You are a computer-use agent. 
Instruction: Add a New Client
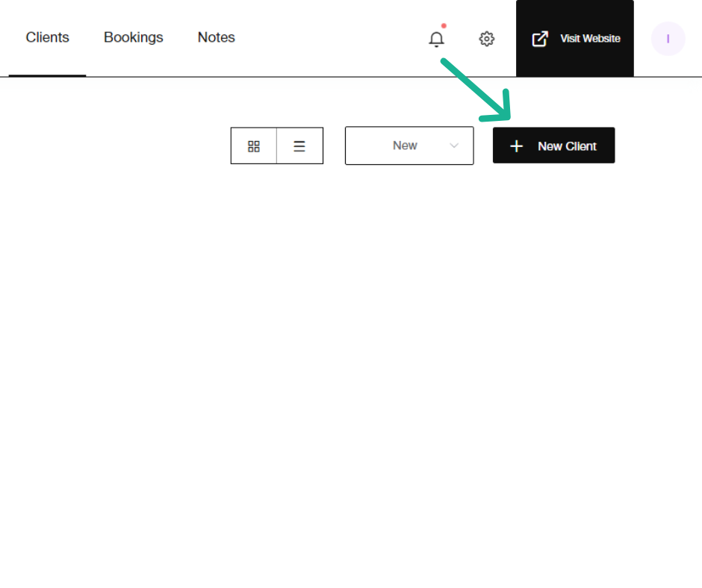point(554,146)
